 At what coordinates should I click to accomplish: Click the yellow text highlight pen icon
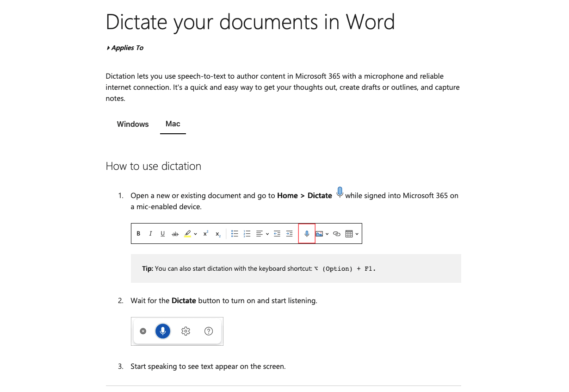pyautogui.click(x=188, y=234)
